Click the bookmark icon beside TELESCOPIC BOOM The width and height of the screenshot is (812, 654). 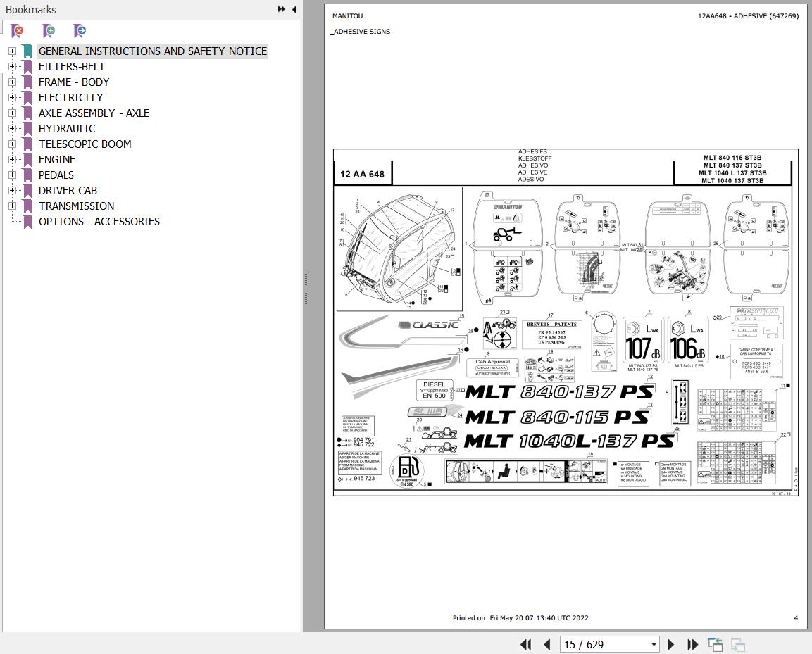(27, 144)
